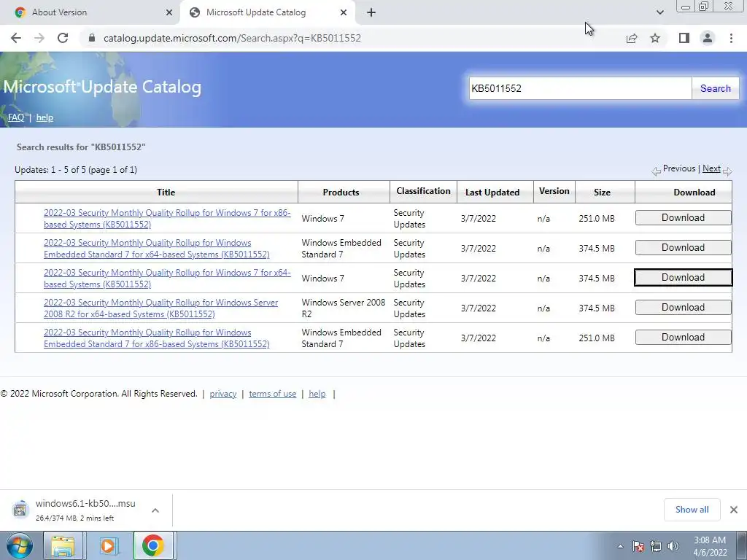747x560 pixels.
Task: Close the downloads bar
Action: 734,510
